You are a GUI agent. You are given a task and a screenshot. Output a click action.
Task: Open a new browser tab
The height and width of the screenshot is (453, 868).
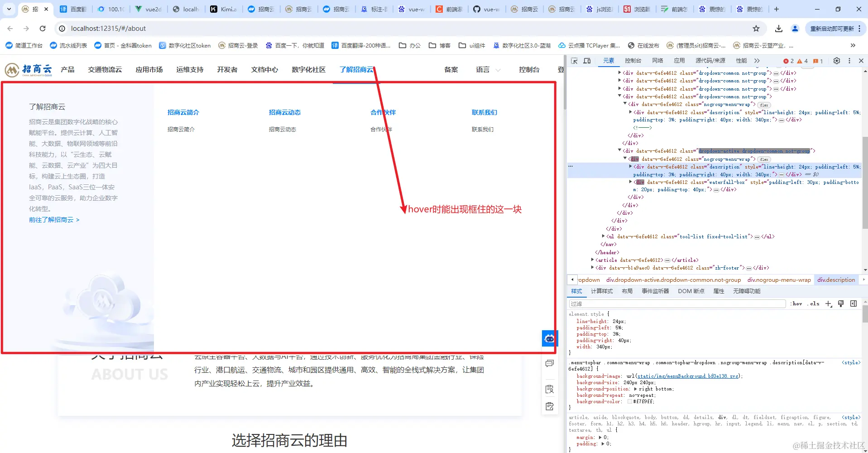coord(776,9)
